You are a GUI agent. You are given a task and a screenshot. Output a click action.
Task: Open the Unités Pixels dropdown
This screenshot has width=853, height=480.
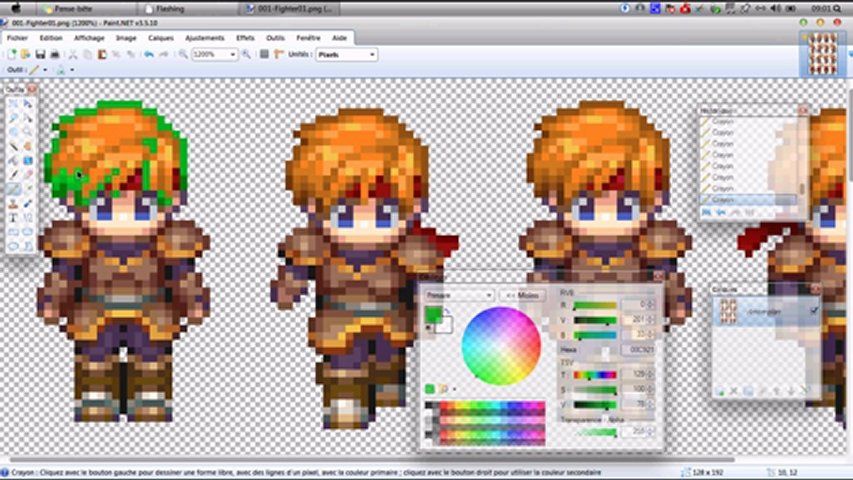tap(372, 54)
